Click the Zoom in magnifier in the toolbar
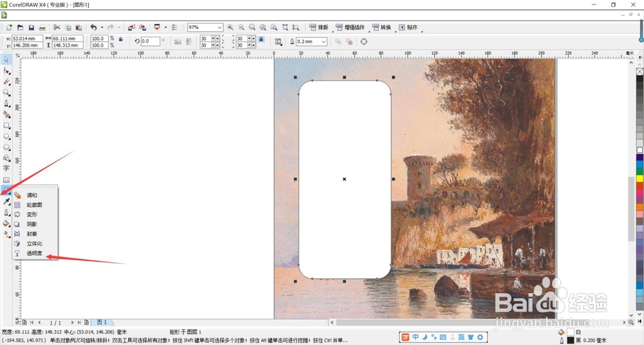Screen dimensions: 644x345 click(230, 28)
